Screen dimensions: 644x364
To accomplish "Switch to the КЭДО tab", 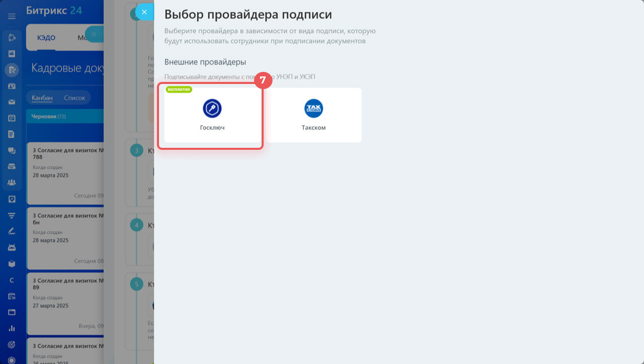I will [46, 38].
